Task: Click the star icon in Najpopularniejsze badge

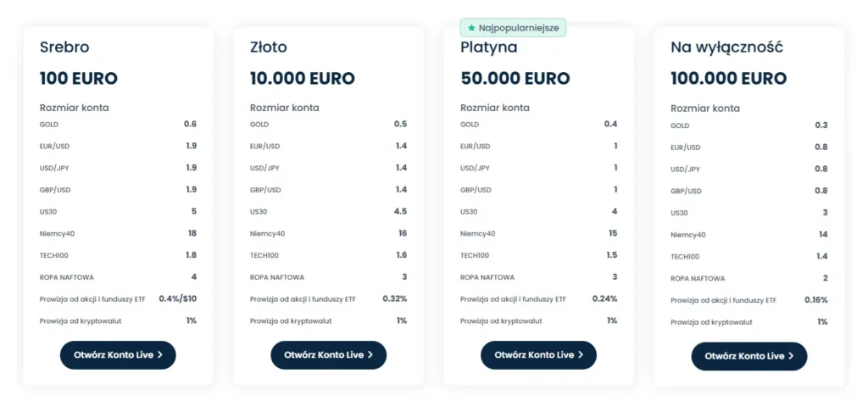Action: (x=471, y=28)
